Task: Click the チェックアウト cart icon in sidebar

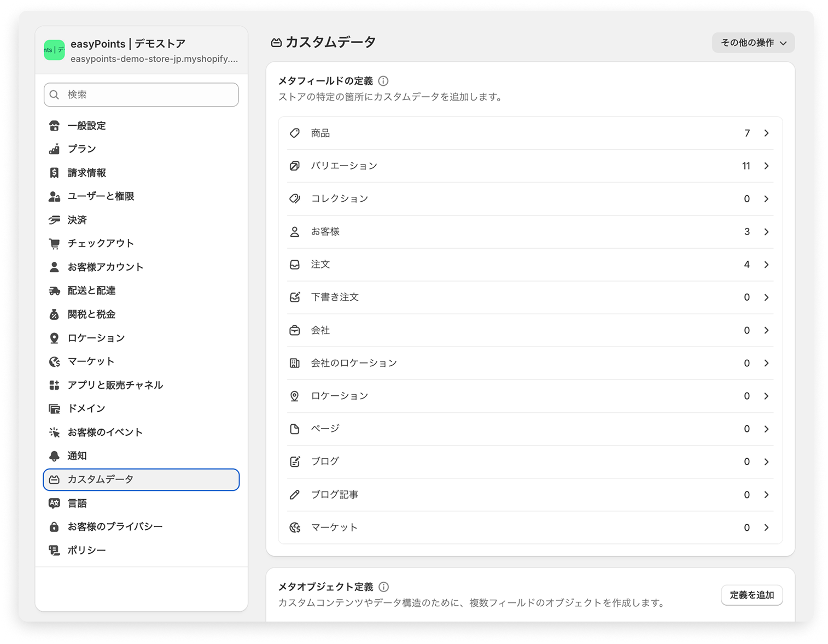Action: click(54, 243)
